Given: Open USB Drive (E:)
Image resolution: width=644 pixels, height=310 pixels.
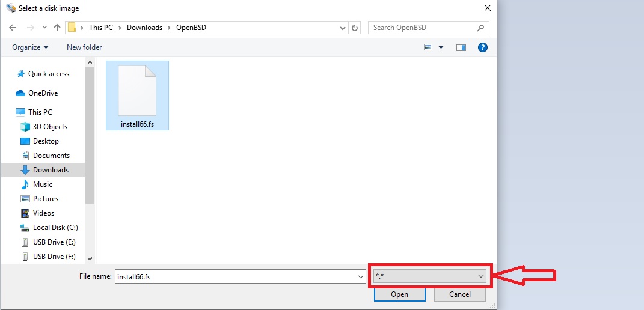Looking at the screenshot, I should [x=54, y=242].
